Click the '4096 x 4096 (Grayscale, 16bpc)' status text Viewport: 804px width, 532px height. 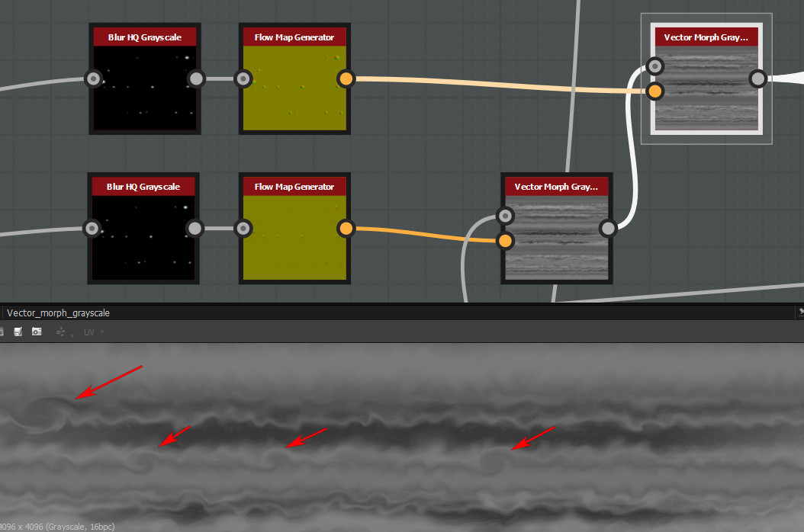pos(57,527)
